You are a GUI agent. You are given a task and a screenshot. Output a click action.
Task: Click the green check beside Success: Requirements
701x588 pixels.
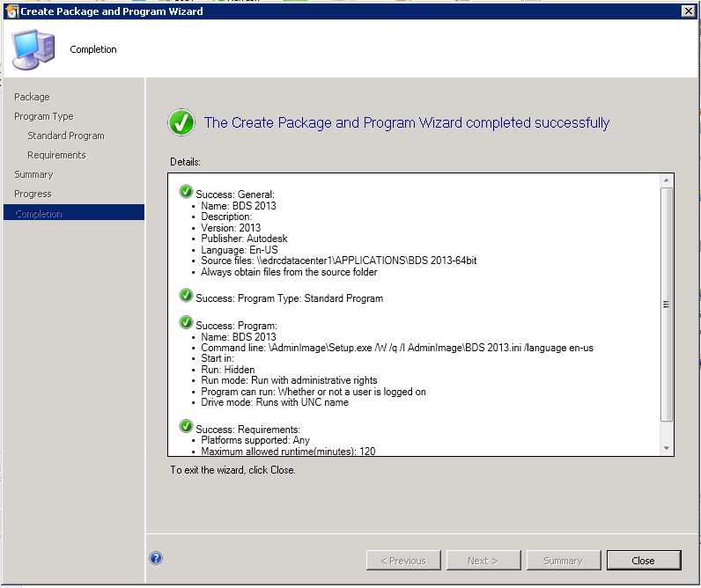coord(186,426)
